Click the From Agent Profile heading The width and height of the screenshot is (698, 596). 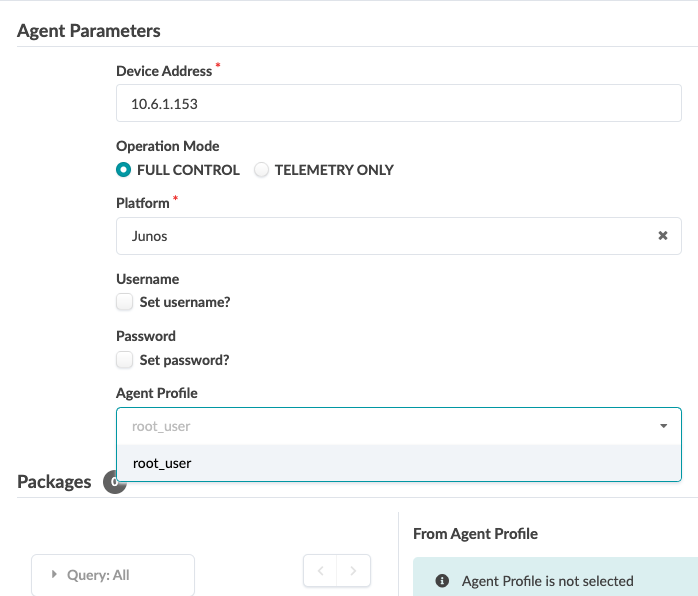point(475,534)
